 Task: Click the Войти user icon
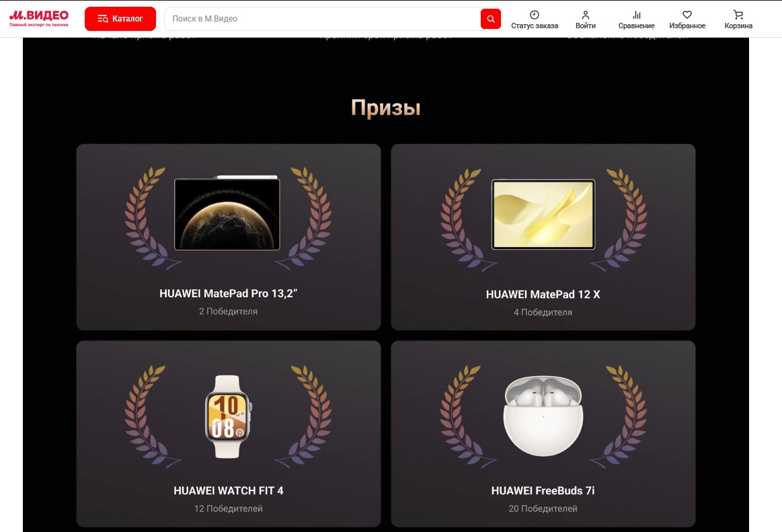coord(586,14)
